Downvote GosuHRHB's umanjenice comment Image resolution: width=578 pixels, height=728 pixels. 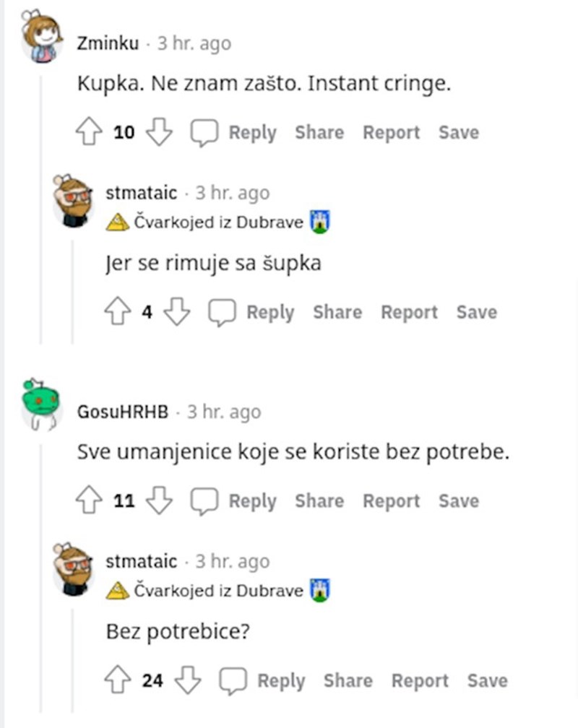160,501
